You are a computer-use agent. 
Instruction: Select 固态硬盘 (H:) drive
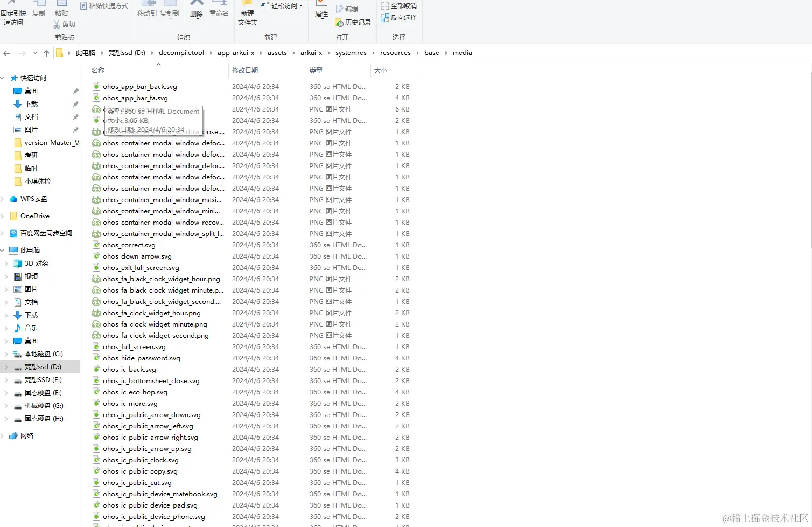[38, 419]
